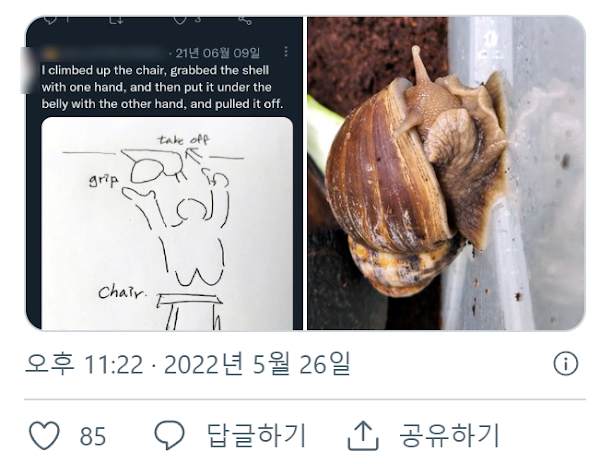Click the reply speech bubble icon

(170, 435)
